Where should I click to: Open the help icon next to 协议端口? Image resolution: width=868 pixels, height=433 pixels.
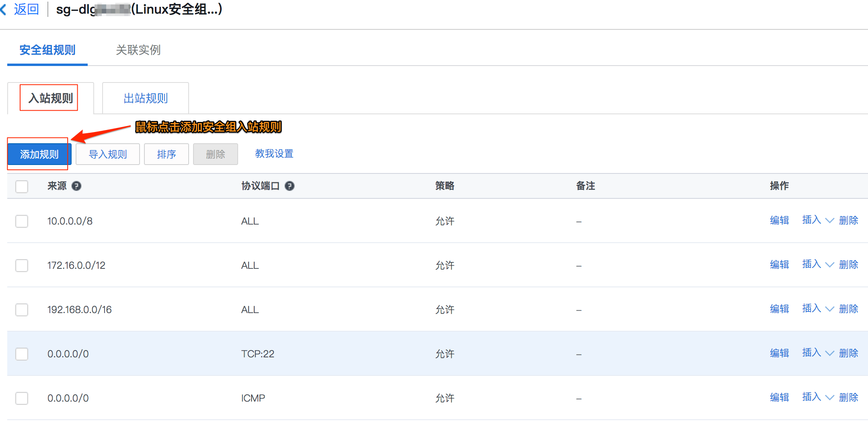point(290,186)
